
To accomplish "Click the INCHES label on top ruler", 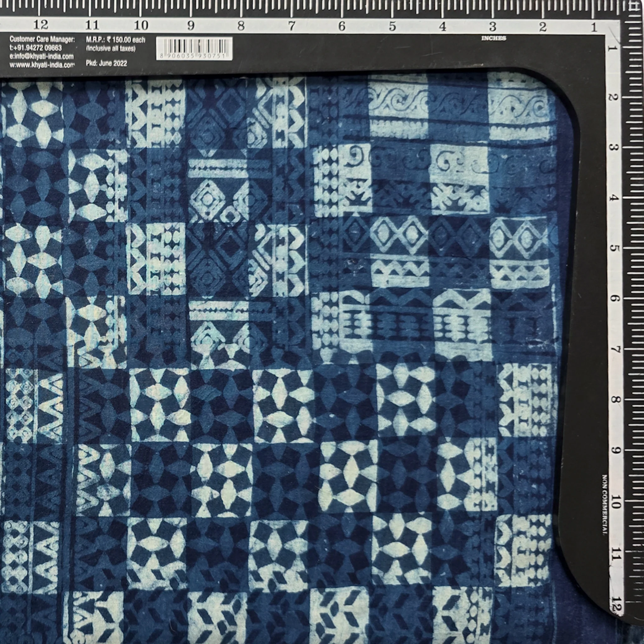I will pyautogui.click(x=494, y=38).
